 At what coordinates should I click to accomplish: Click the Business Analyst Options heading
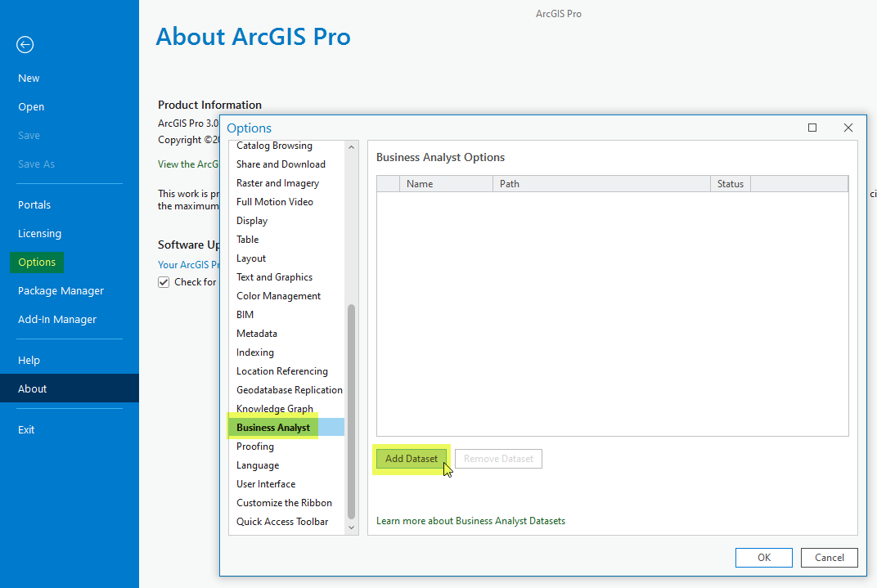[x=440, y=158]
